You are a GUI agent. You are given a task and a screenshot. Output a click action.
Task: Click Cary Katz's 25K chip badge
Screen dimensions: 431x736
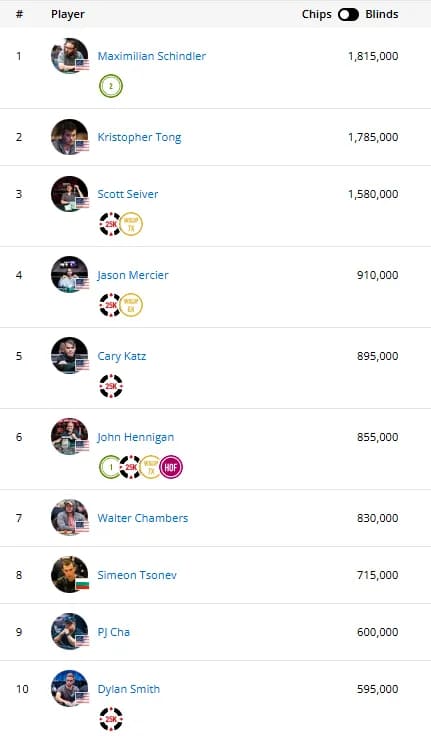point(111,386)
